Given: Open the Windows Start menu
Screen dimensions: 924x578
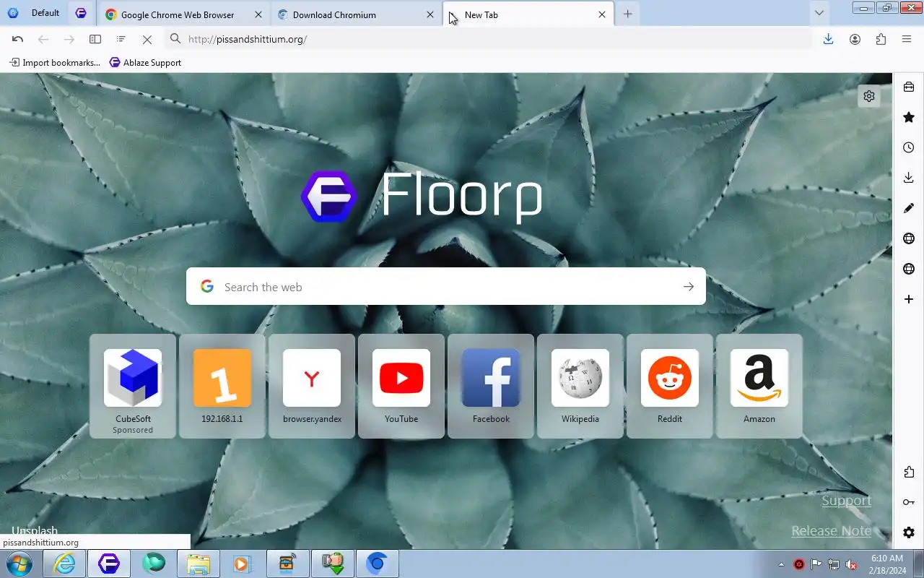Looking at the screenshot, I should tap(19, 564).
